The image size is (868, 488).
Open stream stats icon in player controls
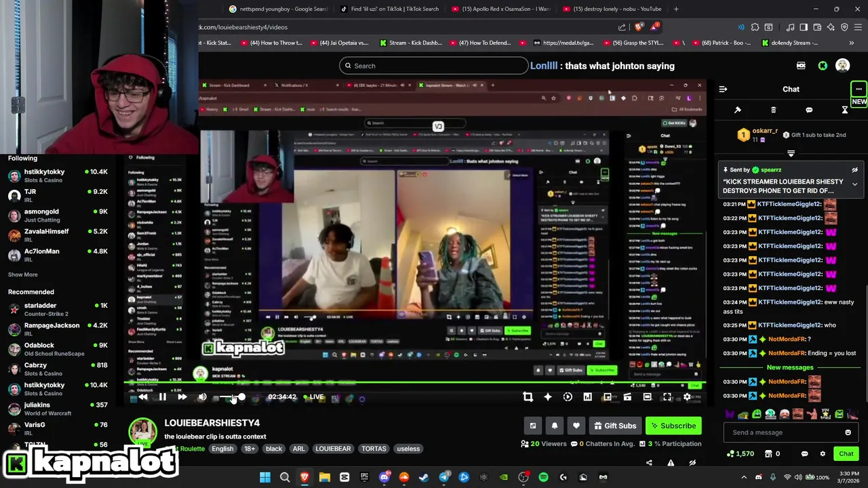click(x=587, y=397)
